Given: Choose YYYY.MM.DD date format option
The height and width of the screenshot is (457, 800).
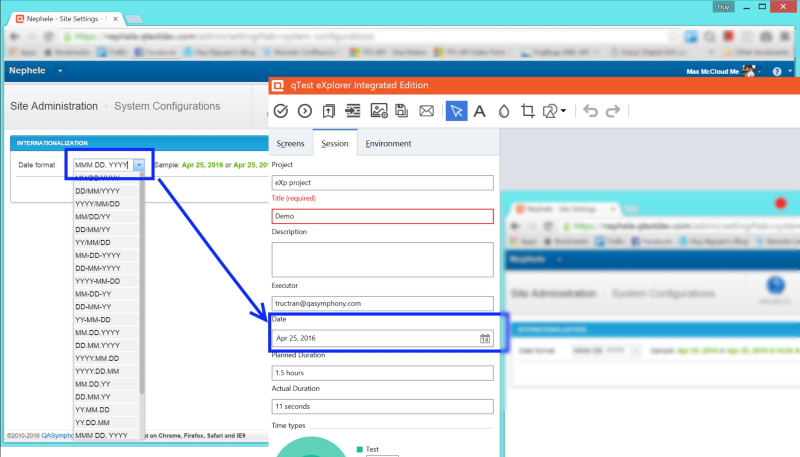Looking at the screenshot, I should tap(106, 358).
